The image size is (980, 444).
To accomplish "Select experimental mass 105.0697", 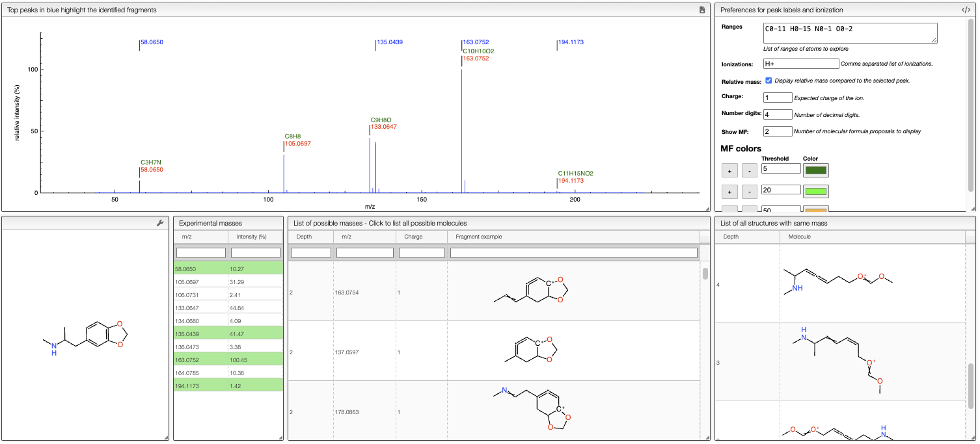I will (x=228, y=281).
